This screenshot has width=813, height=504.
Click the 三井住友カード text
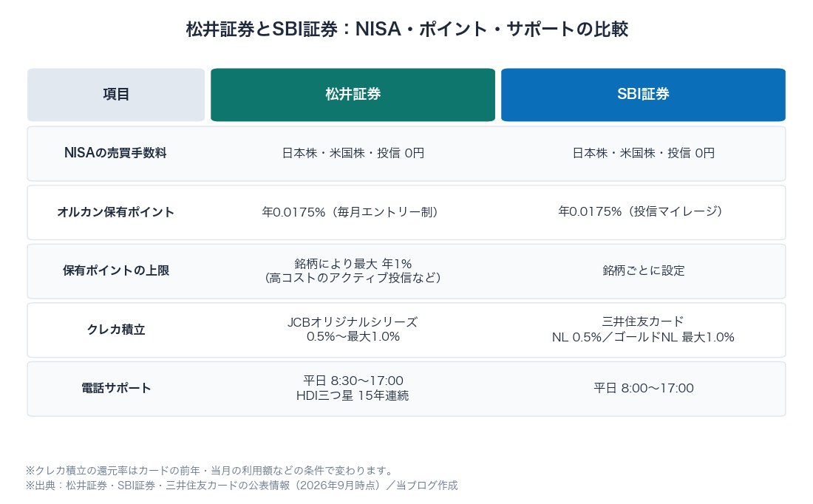click(643, 321)
